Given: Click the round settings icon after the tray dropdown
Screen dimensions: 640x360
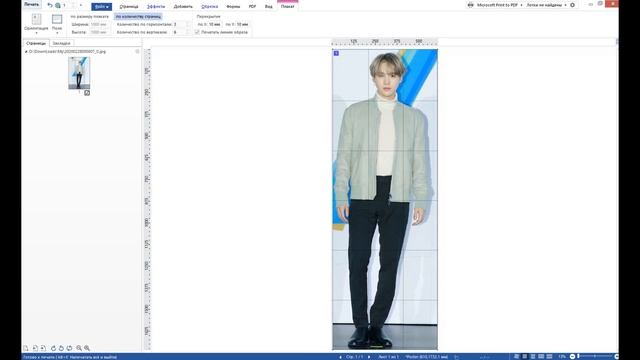Looking at the screenshot, I should click(x=572, y=5).
